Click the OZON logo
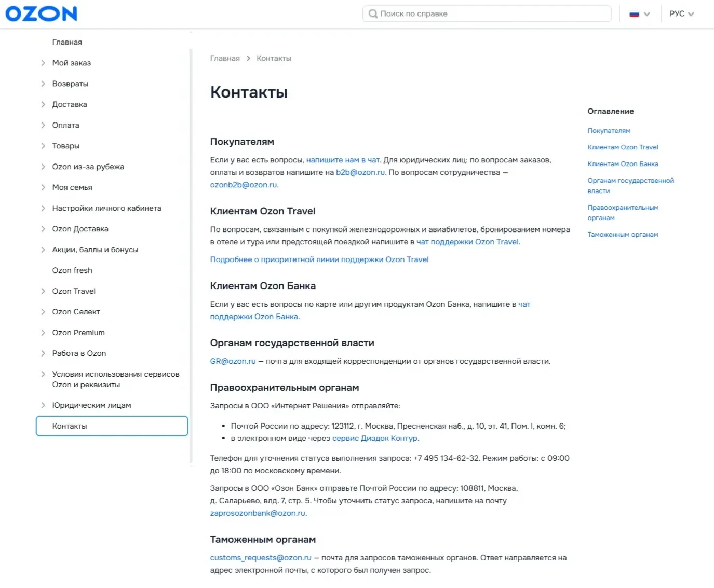 tap(41, 13)
